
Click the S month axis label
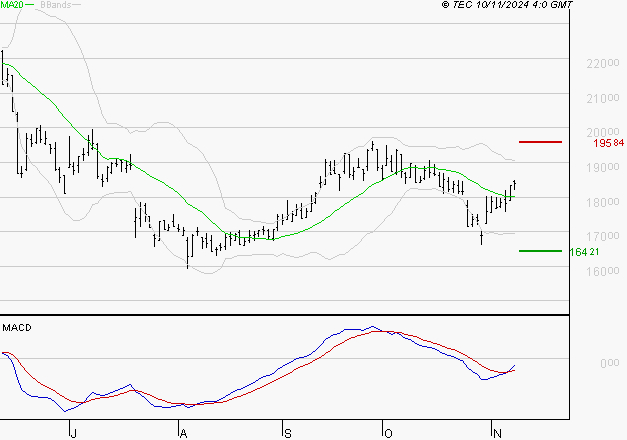288,433
